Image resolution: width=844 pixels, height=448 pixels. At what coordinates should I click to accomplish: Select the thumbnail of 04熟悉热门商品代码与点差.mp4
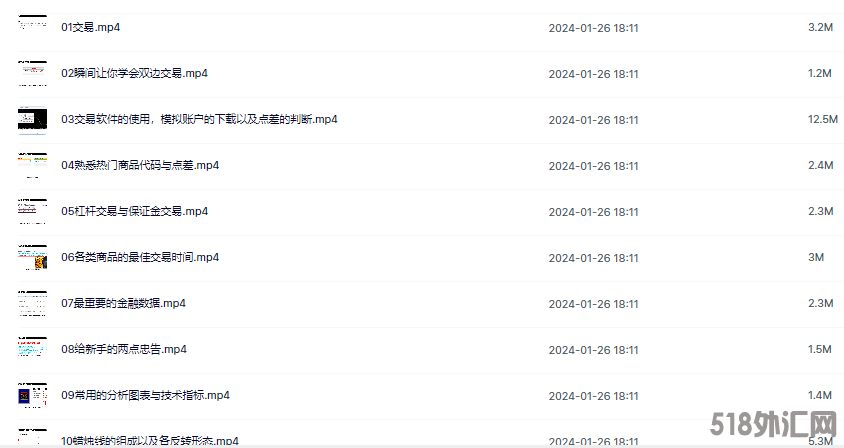click(32, 165)
